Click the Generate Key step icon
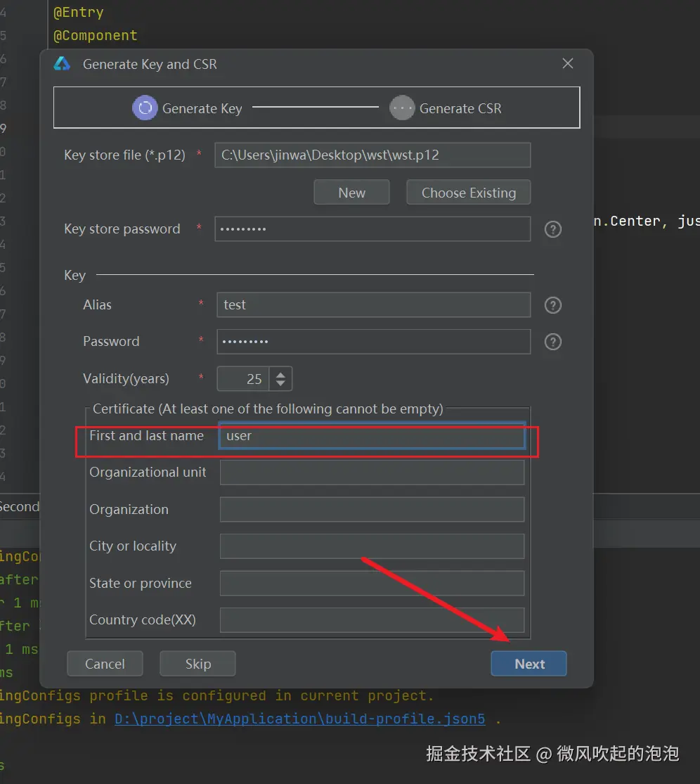The height and width of the screenshot is (784, 700). tap(145, 108)
